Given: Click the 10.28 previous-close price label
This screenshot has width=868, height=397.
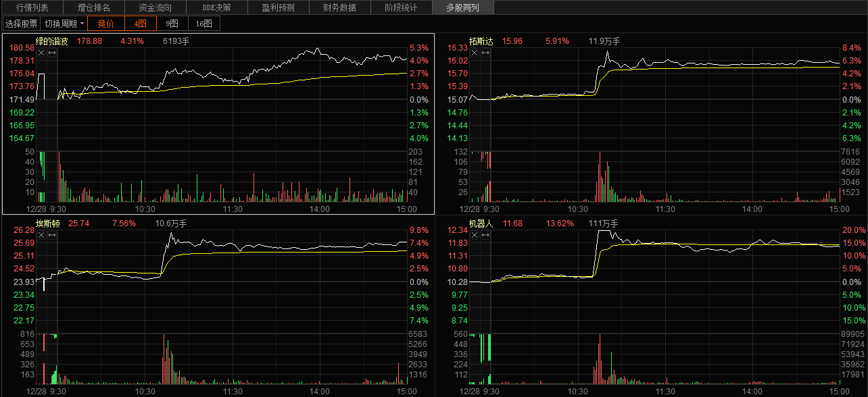Looking at the screenshot, I should 458,282.
